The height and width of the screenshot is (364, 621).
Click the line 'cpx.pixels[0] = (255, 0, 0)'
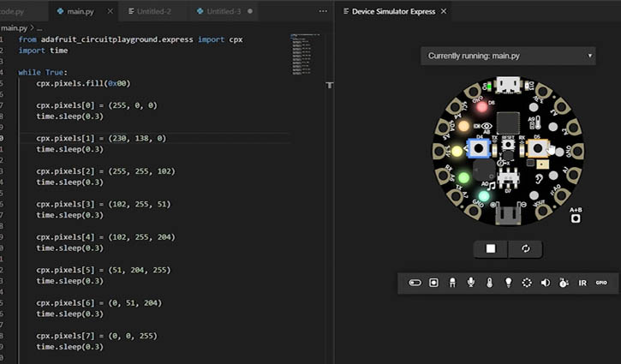click(97, 105)
